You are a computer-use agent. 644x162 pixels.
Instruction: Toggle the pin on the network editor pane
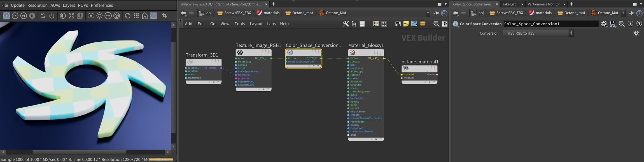pyautogui.click(x=436, y=13)
